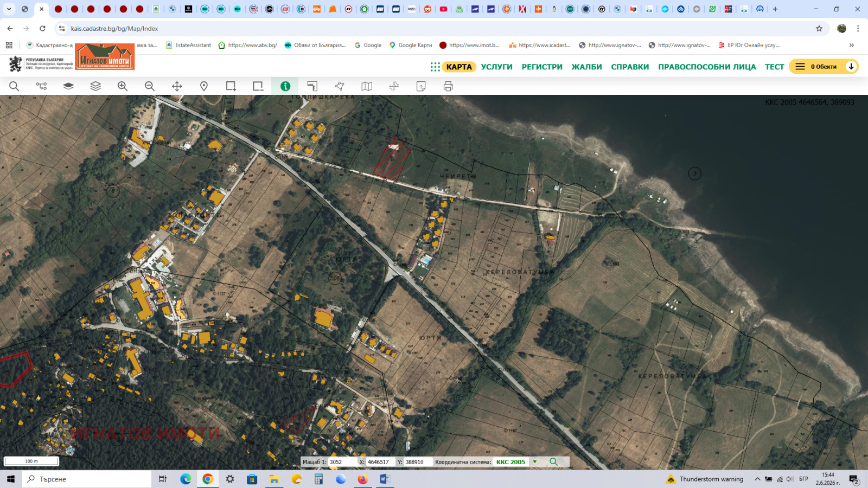
Task: Activate the zoom out tool
Action: 150,86
